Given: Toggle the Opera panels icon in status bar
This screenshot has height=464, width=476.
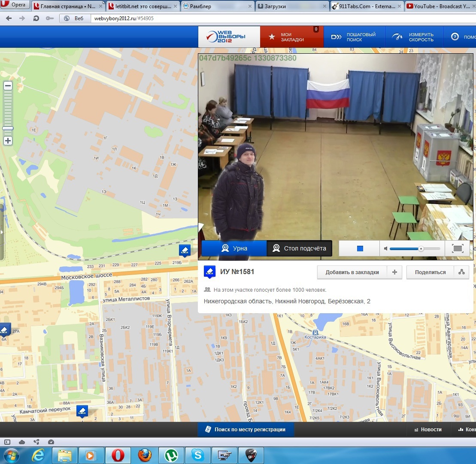Looking at the screenshot, I should pyautogui.click(x=8, y=442).
